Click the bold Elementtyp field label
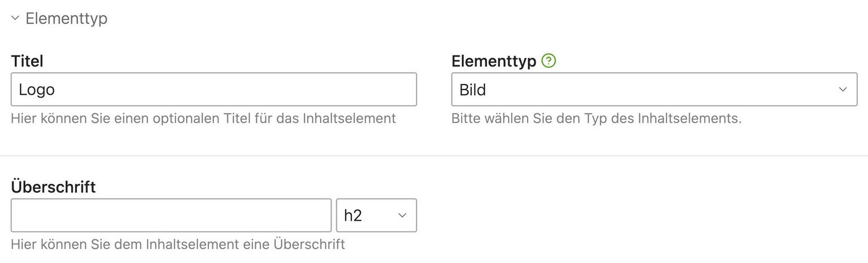Viewport: 868px width, 263px height. (494, 61)
